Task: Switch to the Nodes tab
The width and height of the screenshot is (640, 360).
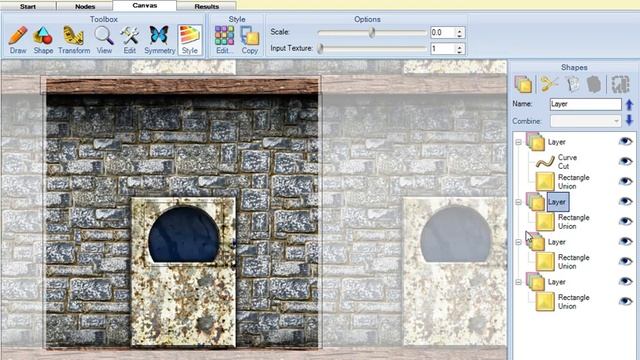Action: tap(85, 6)
